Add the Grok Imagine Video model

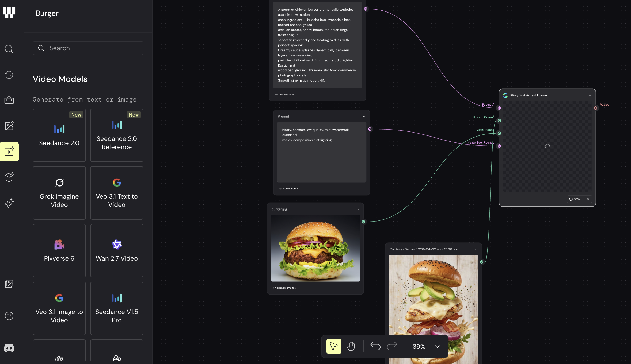tap(59, 193)
